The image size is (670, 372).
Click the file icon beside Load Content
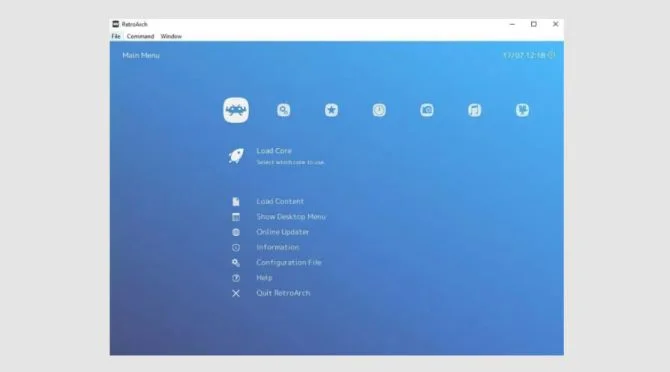(236, 202)
